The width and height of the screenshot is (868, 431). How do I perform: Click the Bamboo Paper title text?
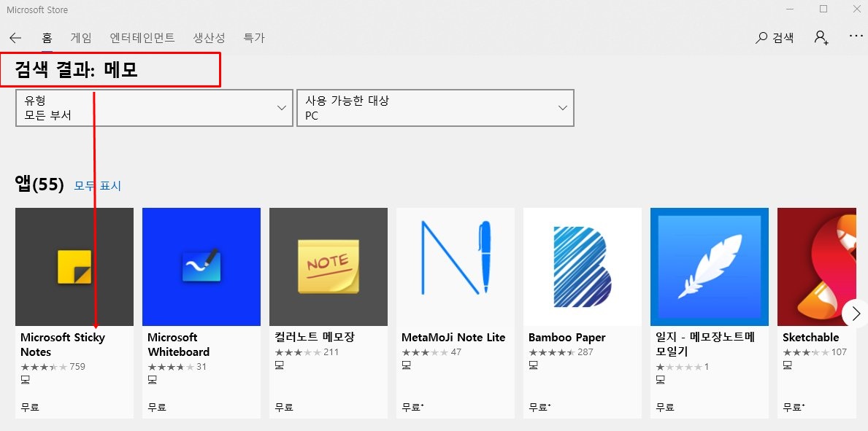tap(566, 338)
